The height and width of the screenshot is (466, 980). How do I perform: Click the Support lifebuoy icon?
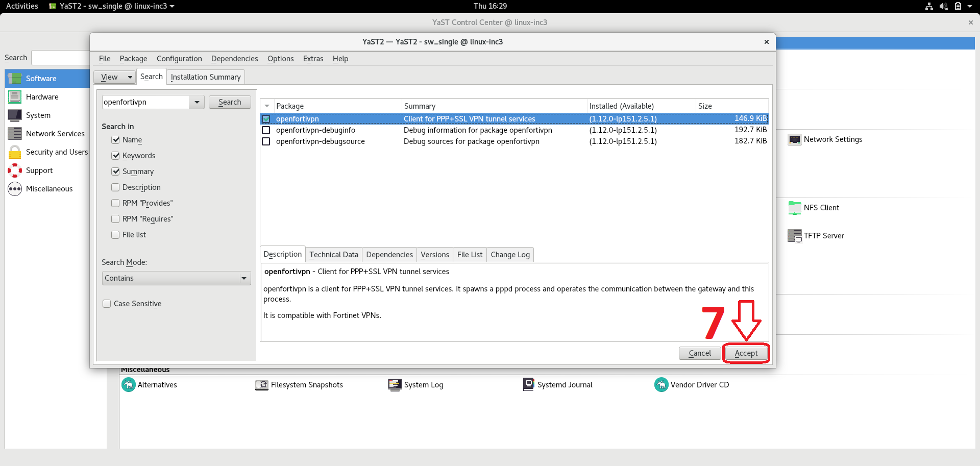pos(15,170)
